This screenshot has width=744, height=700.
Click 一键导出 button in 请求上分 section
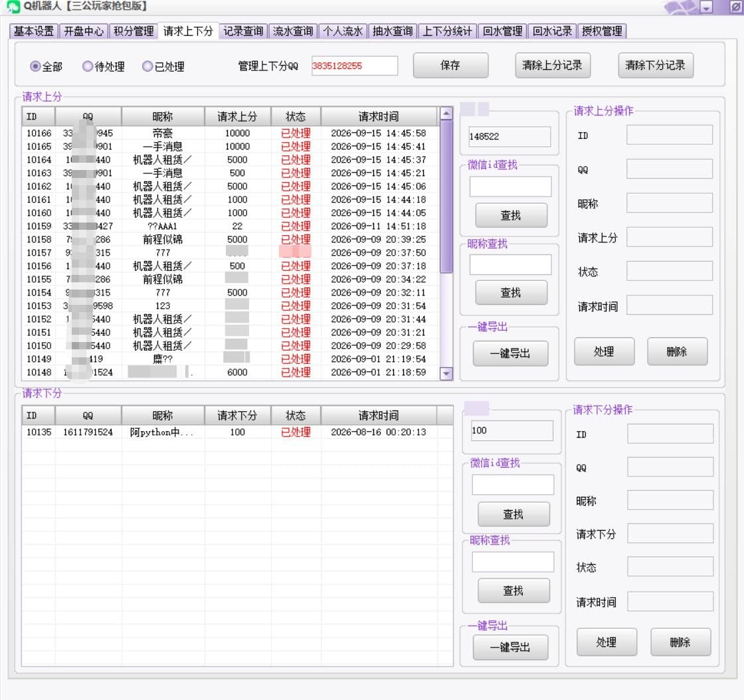[x=510, y=354]
